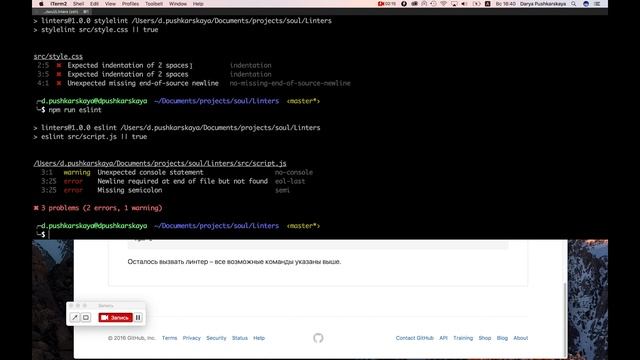Open the Privacy link in GitHub footer
640x360 pixels.
click(191, 338)
